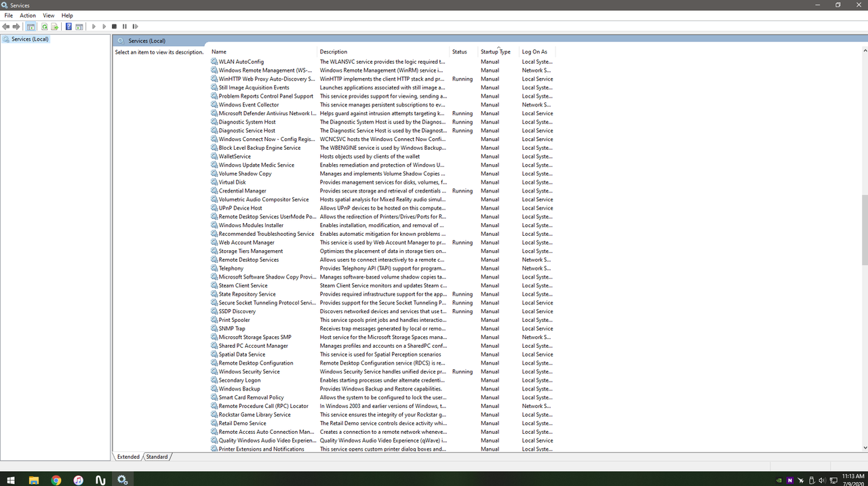Open the File menu
This screenshot has height=486, width=868.
9,15
